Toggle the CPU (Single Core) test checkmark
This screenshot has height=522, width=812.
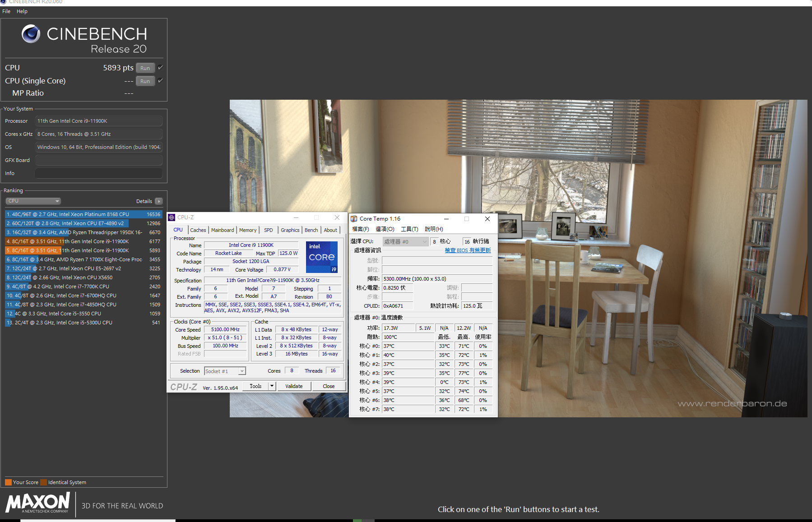160,81
